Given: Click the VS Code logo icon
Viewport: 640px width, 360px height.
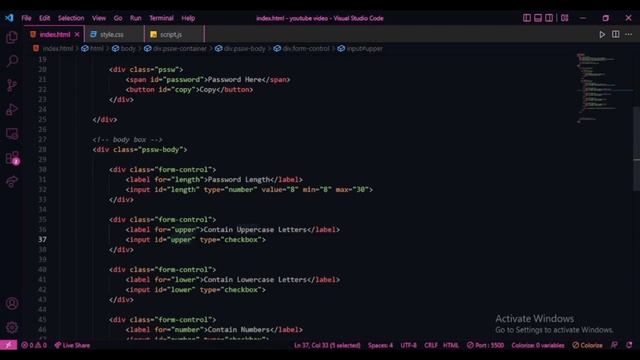Looking at the screenshot, I should pyautogui.click(x=9, y=18).
